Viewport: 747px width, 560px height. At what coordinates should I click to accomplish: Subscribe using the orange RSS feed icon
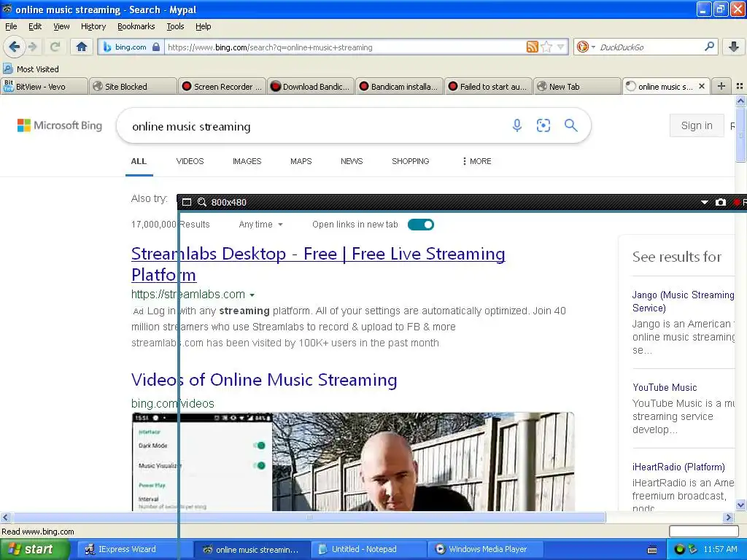(x=532, y=47)
